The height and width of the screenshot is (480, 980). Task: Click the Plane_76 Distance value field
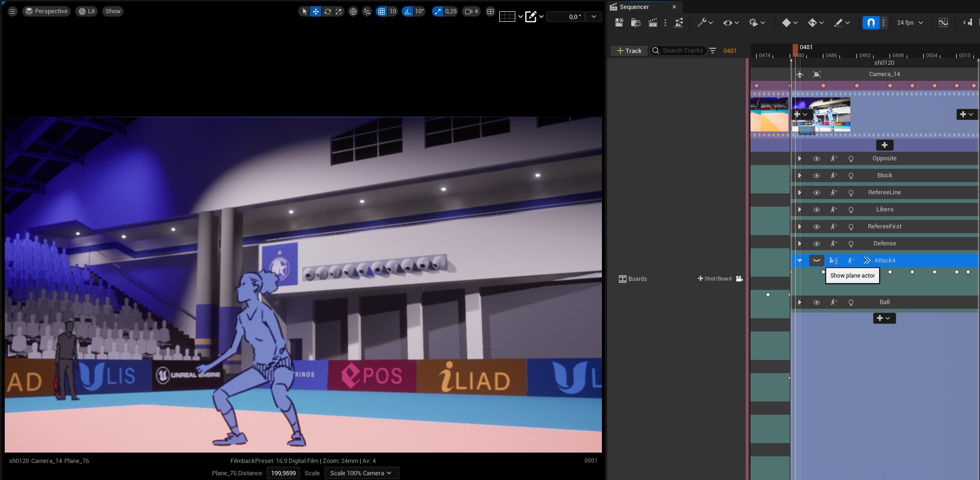(x=283, y=473)
